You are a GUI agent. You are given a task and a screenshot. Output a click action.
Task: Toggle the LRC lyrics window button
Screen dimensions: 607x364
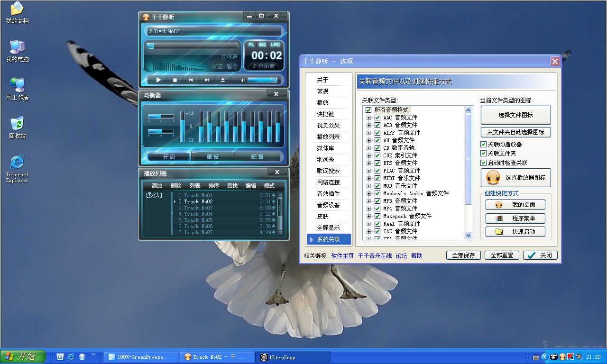(275, 45)
